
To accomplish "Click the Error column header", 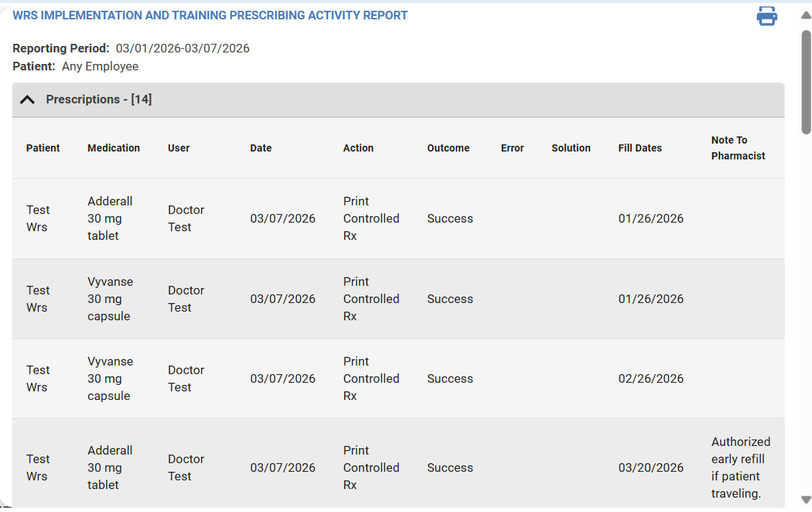I will click(x=512, y=148).
